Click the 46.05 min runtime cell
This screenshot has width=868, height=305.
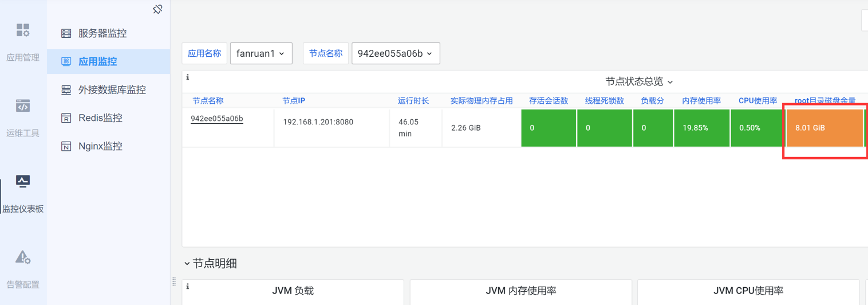point(416,128)
